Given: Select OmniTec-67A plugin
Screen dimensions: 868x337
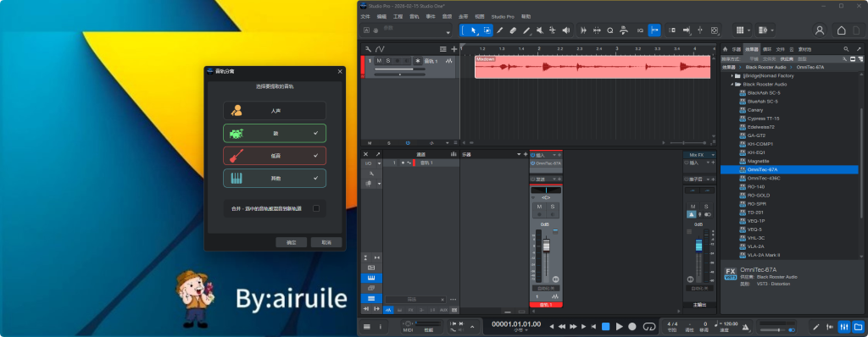Looking at the screenshot, I should (x=789, y=169).
